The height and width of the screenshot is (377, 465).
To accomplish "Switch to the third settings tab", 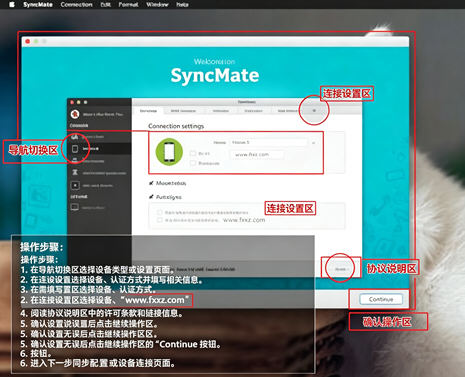I will [221, 111].
